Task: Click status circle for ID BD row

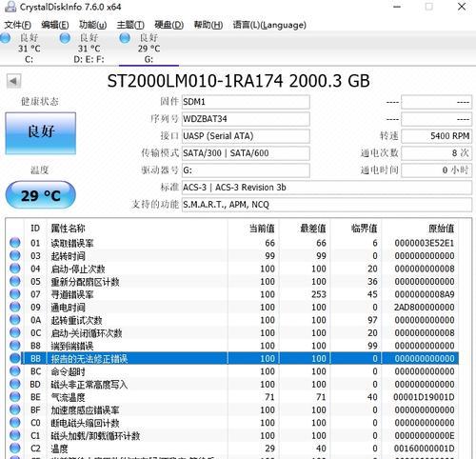Action: [x=14, y=384]
